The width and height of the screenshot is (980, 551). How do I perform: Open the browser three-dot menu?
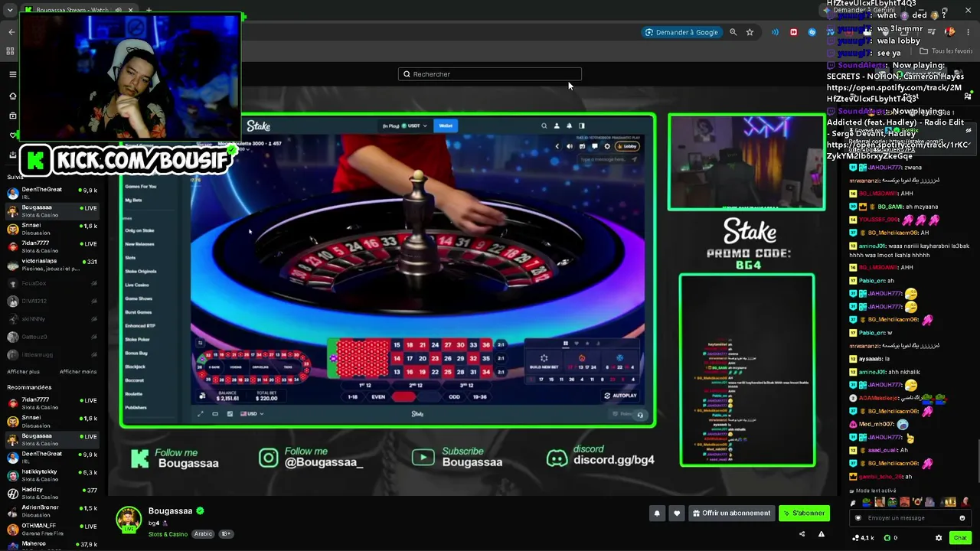[969, 32]
